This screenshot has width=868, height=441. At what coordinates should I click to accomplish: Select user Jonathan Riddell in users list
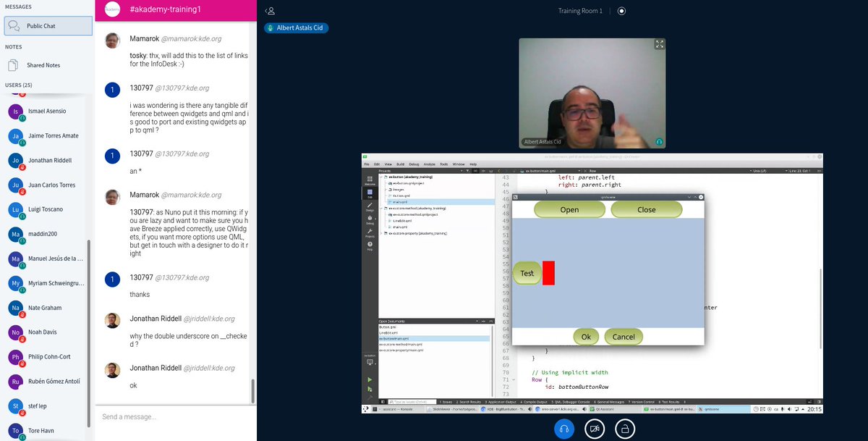47,160
